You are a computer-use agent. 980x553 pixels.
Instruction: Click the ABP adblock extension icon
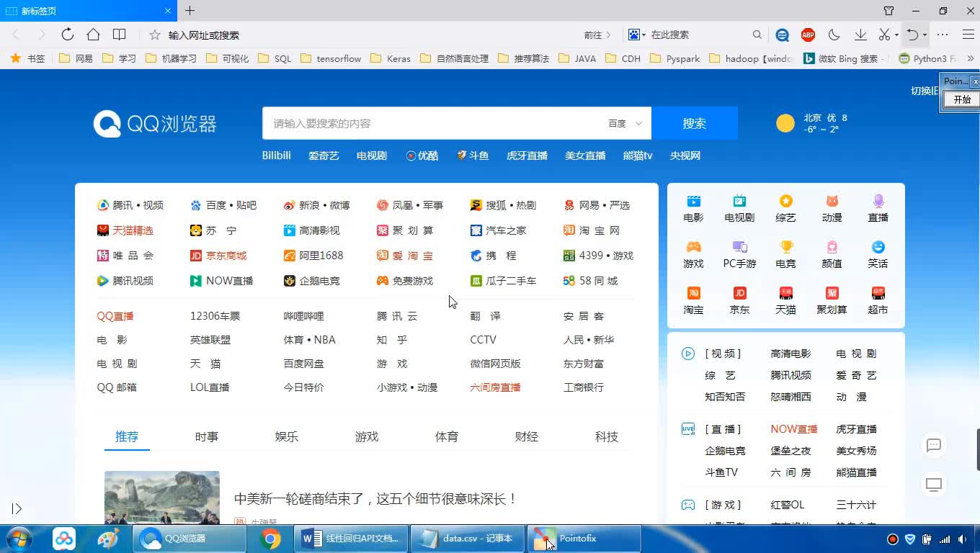808,35
